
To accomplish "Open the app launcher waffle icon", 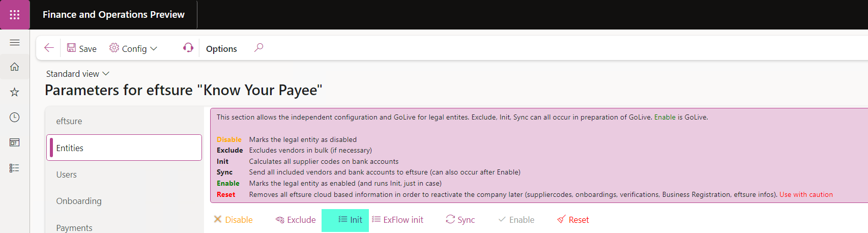I will pos(15,15).
